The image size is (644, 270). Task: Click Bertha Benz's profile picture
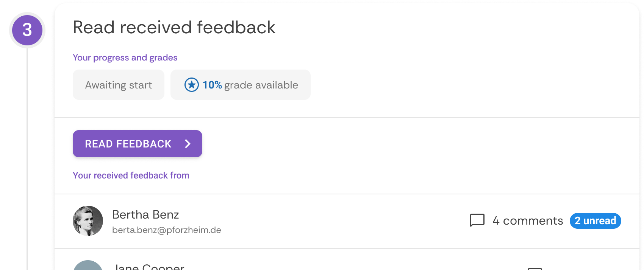88,220
